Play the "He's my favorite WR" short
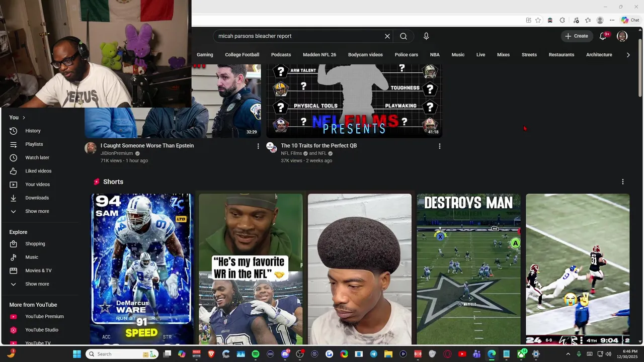 coord(251,269)
